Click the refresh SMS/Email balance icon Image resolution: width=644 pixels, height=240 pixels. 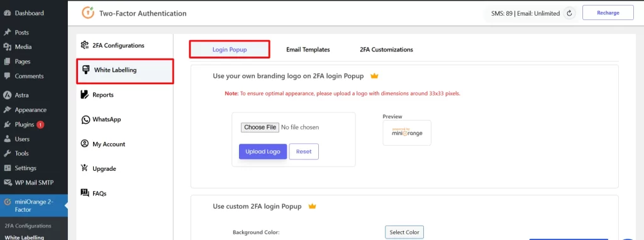[x=569, y=13]
